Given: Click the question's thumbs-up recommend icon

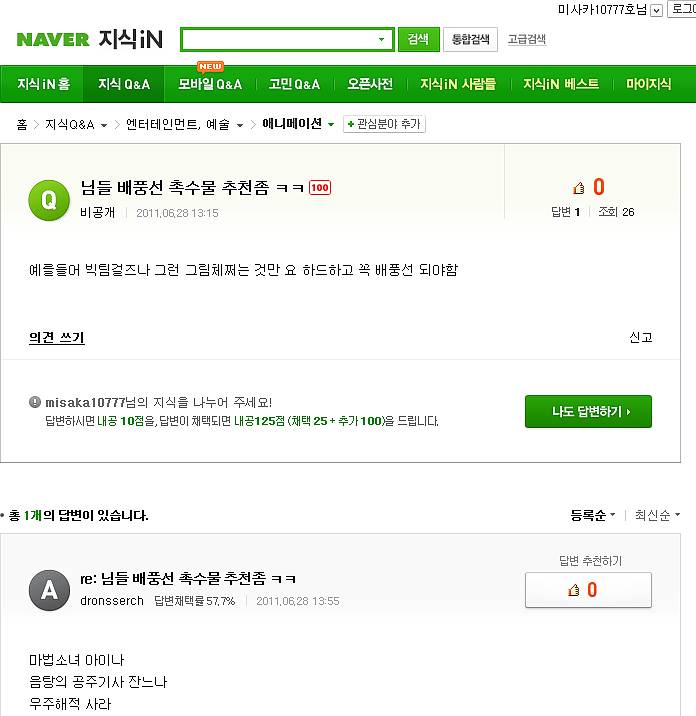Looking at the screenshot, I should coord(578,188).
